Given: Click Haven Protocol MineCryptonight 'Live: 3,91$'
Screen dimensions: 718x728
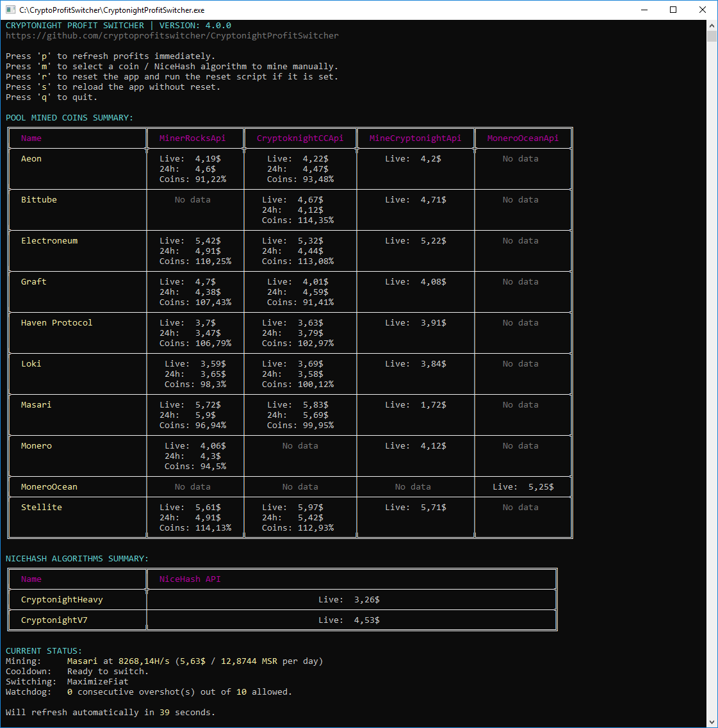Looking at the screenshot, I should pyautogui.click(x=416, y=322).
